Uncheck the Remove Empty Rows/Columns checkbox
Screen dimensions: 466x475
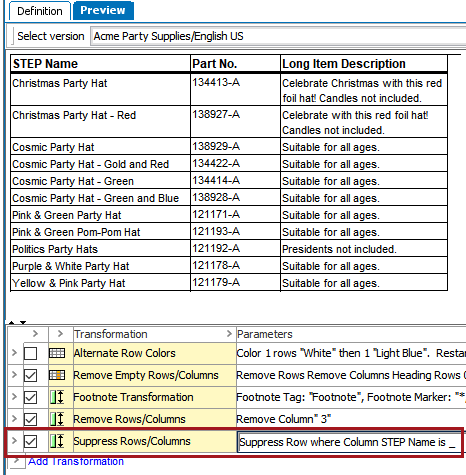point(30,375)
